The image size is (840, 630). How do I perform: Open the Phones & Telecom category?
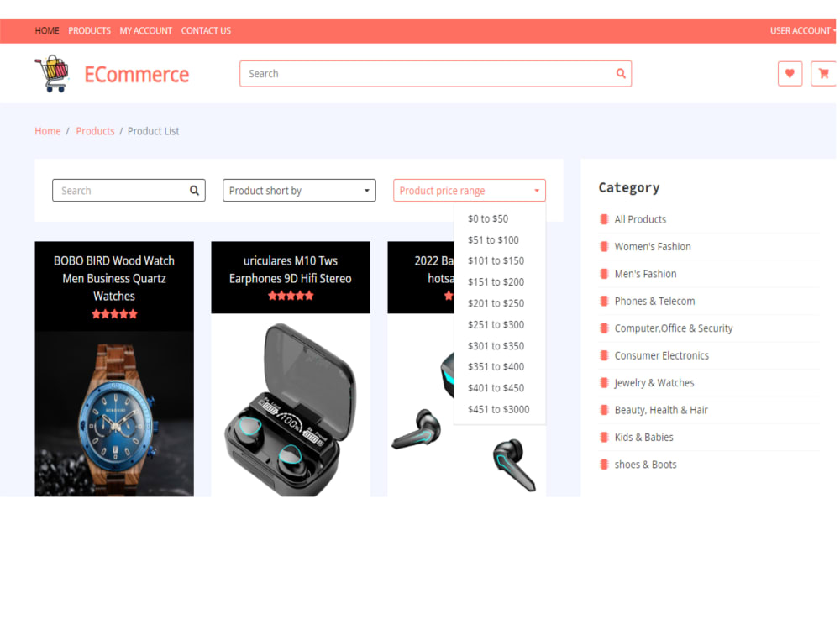(x=654, y=301)
